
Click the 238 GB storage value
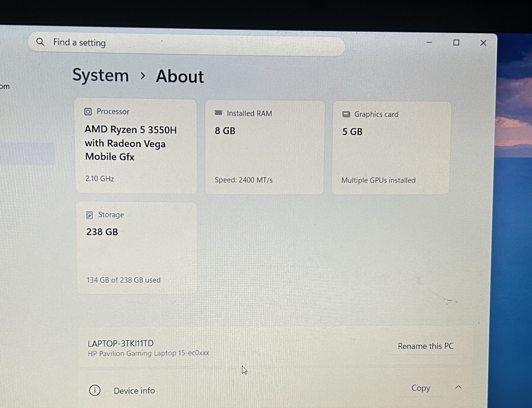[x=102, y=232]
